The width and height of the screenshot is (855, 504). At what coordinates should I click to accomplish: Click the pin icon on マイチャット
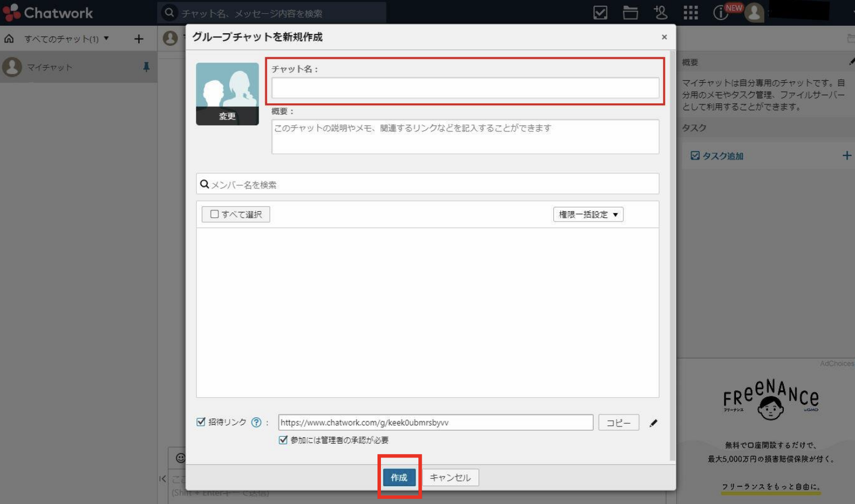pyautogui.click(x=146, y=67)
